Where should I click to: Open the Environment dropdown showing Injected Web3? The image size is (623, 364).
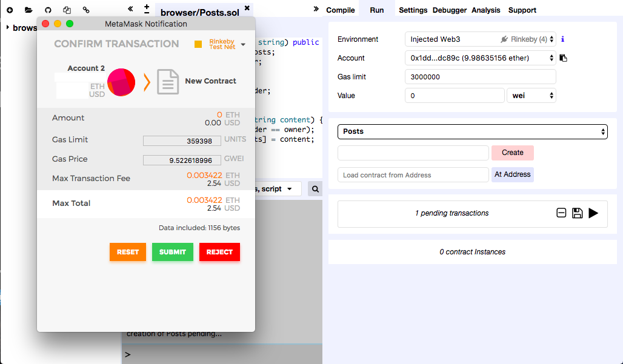coord(480,39)
